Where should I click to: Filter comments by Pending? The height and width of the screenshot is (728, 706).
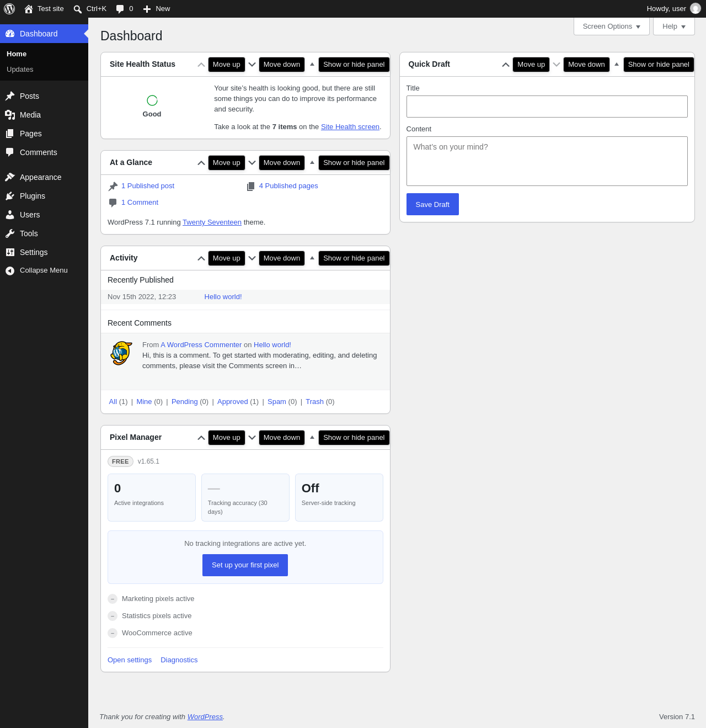coord(184,402)
